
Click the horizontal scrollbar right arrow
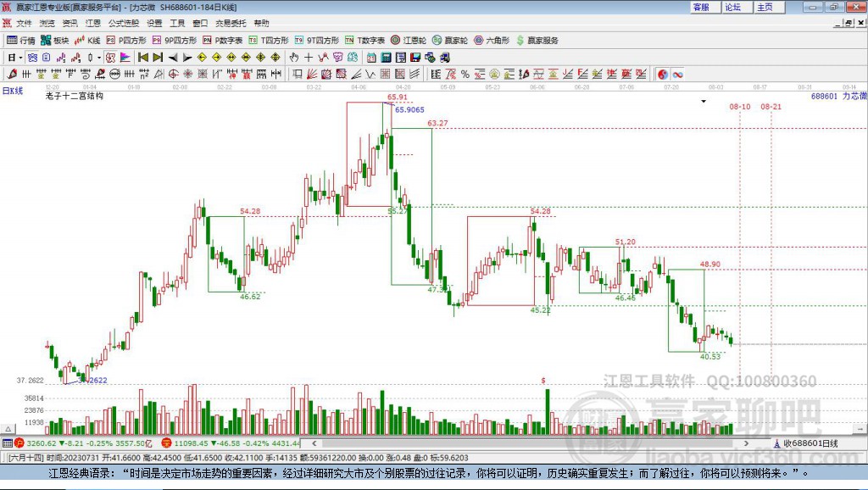(x=746, y=443)
